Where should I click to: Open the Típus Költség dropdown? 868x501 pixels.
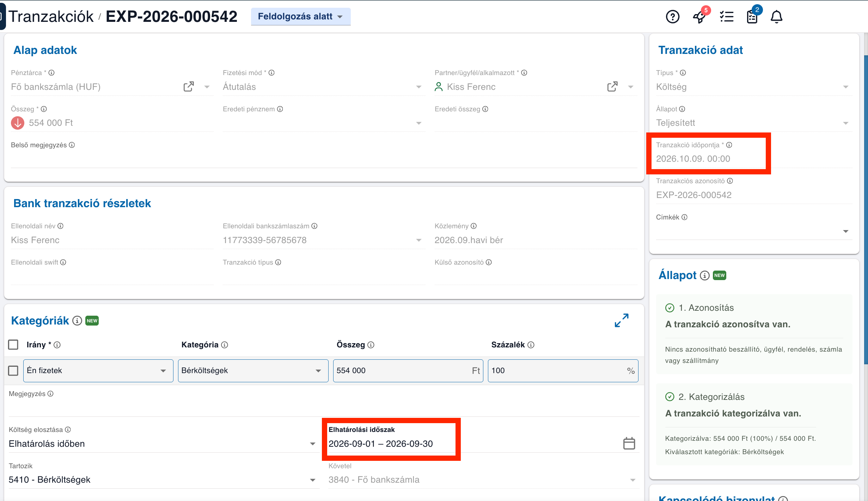coord(754,87)
